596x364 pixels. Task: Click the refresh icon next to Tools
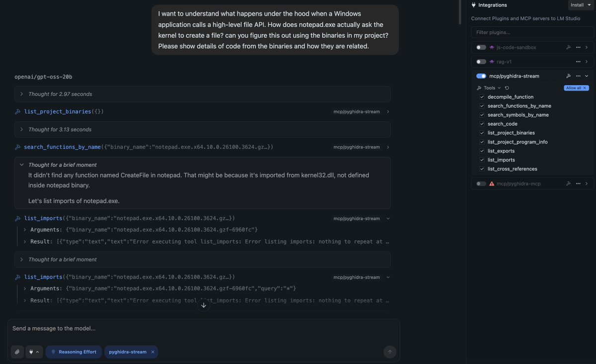coord(507,88)
